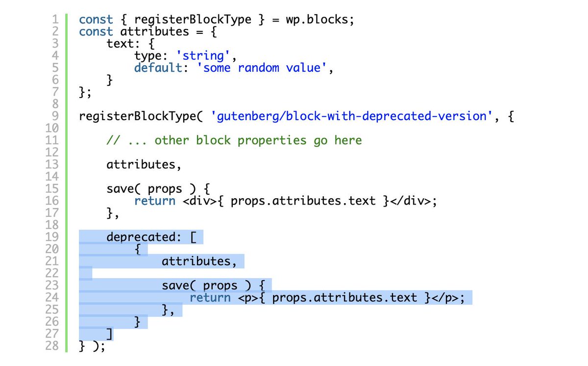This screenshot has width=588, height=366.
Task: Click the closing bracket of the deprecated array
Action: 109,334
